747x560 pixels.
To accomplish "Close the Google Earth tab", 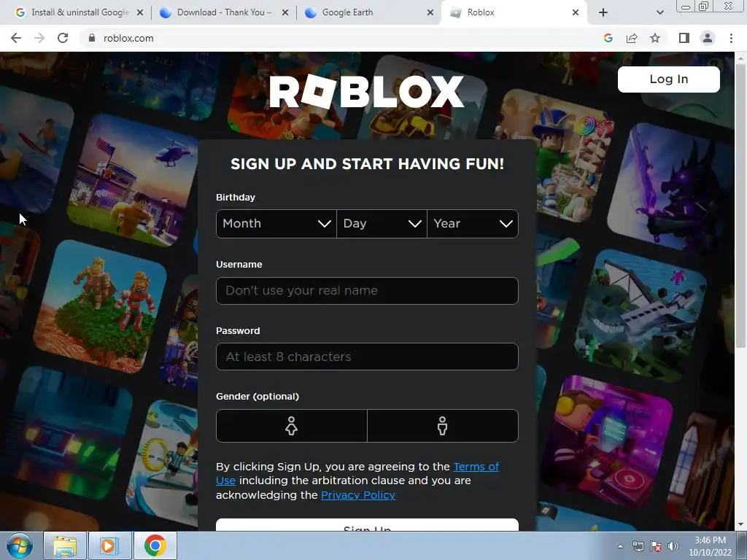I will (430, 13).
